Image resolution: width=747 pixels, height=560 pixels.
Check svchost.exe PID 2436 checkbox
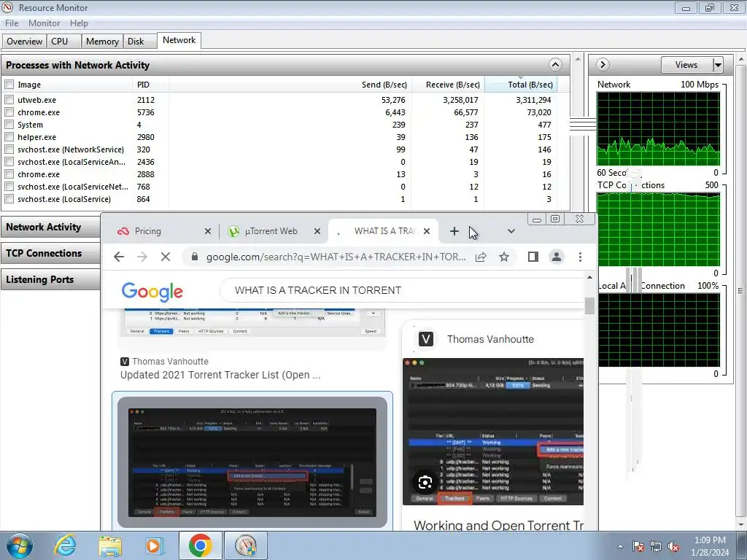pyautogui.click(x=9, y=161)
